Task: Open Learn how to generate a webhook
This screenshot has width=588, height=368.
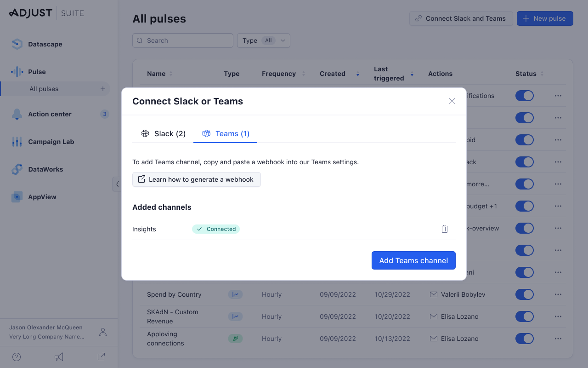Action: tap(196, 179)
